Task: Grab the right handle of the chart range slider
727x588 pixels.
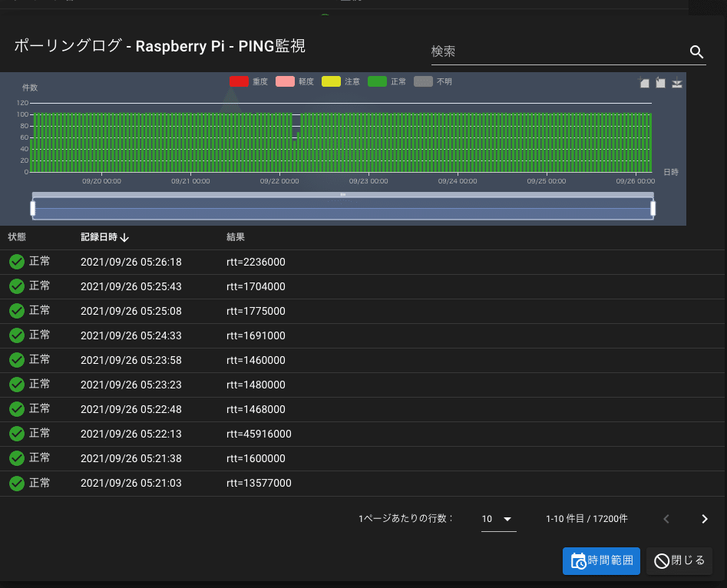Action: click(653, 208)
